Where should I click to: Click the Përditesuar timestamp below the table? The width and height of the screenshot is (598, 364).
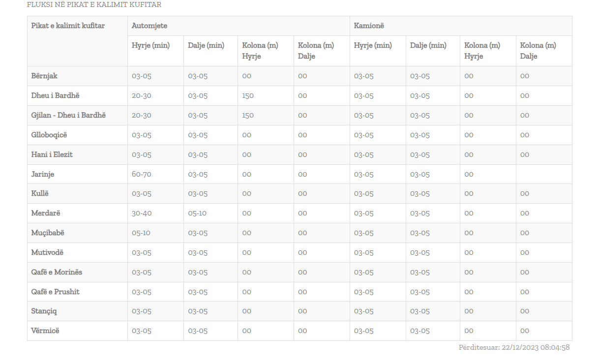click(514, 347)
